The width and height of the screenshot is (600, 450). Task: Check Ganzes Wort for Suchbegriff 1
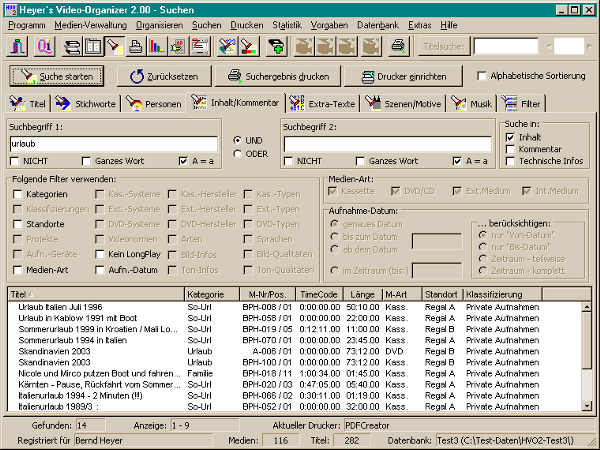(87, 160)
